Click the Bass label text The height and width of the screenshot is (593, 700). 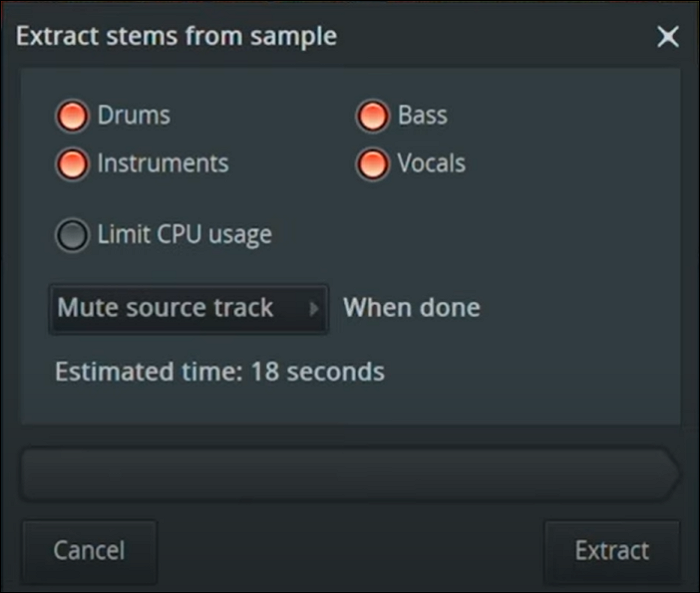(422, 116)
